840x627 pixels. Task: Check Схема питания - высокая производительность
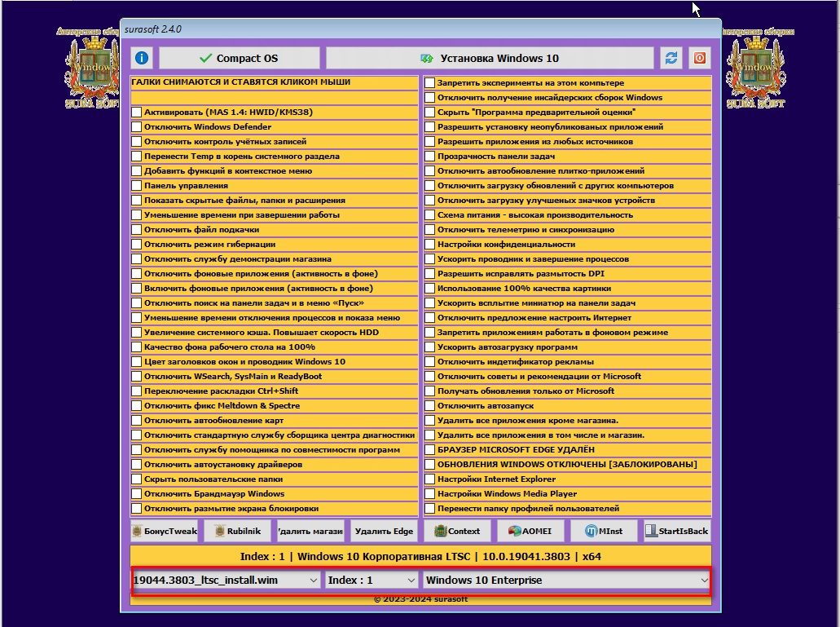pyautogui.click(x=429, y=215)
